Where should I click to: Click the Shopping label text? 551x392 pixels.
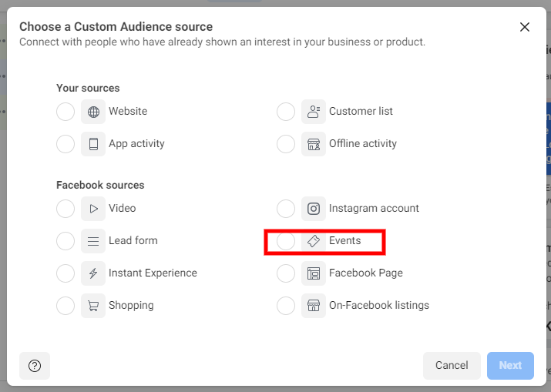131,306
